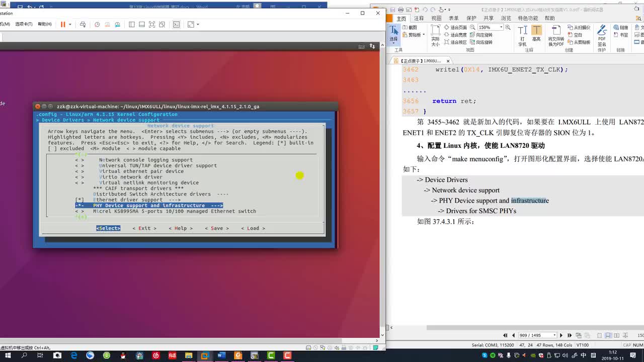Select the 高亮 highlight tool
Viewport: 644px width, 362px height.
pyautogui.click(x=537, y=33)
